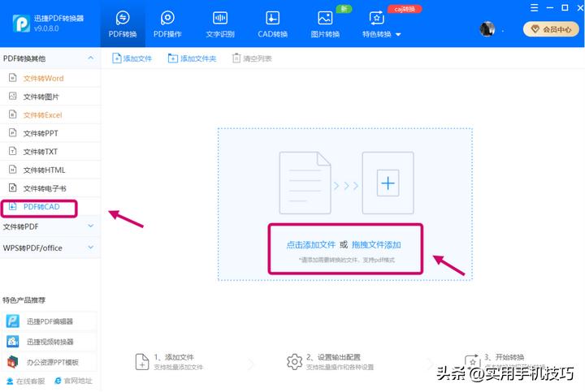585x392 pixels.
Task: Open 官网地址 website link
Action: (x=73, y=381)
